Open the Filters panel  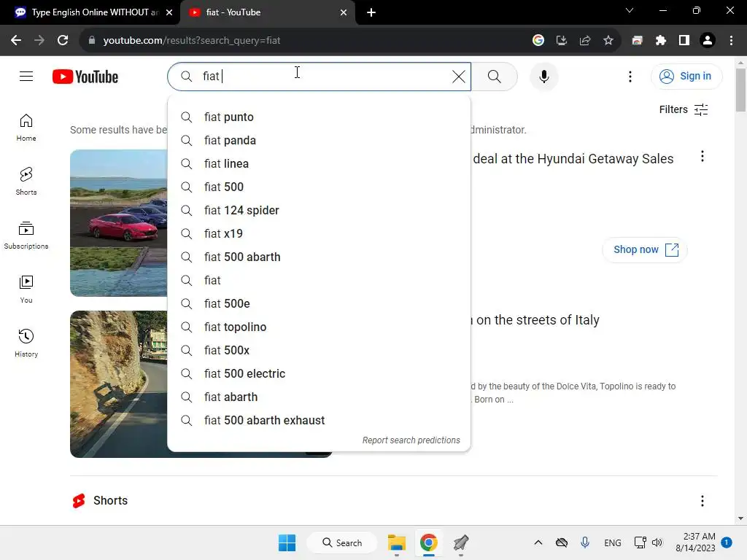[x=684, y=109]
